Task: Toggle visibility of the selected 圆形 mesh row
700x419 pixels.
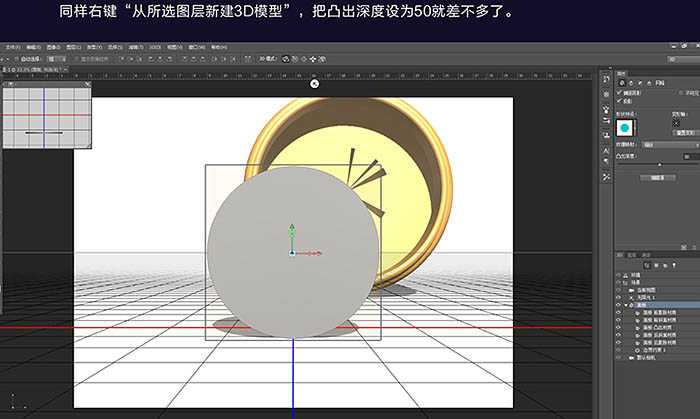Action: click(x=619, y=305)
